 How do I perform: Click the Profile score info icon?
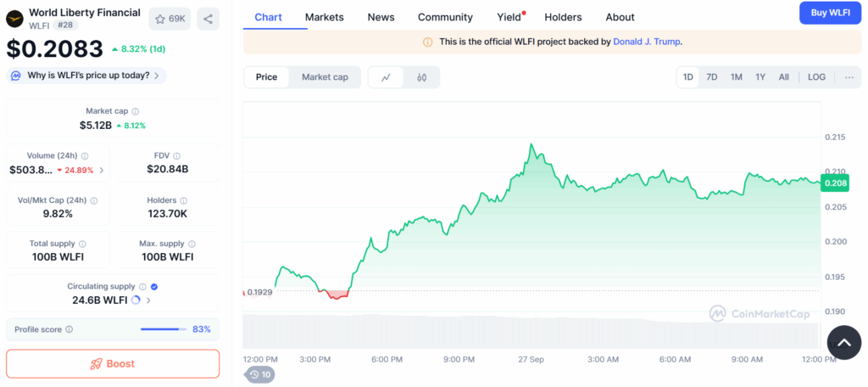[70, 329]
